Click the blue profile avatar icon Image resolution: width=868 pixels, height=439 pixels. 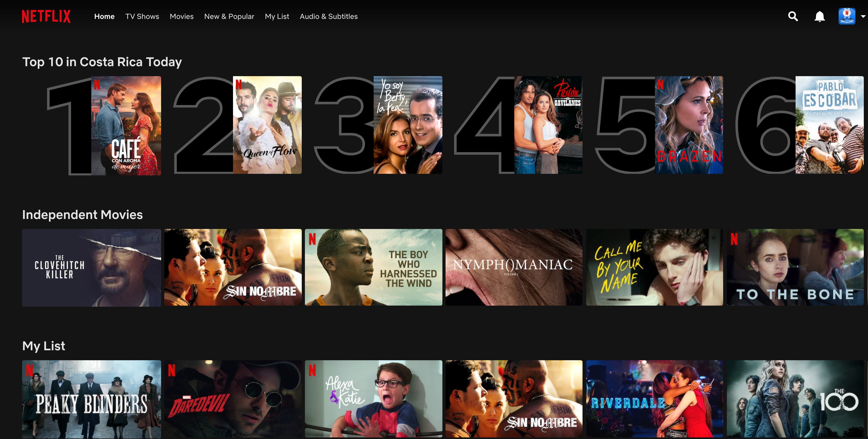click(x=846, y=16)
